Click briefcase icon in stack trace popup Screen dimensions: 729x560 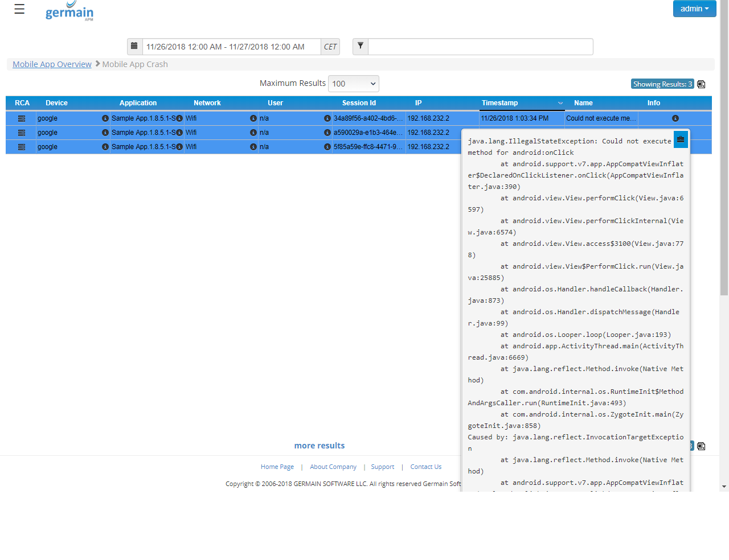681,139
